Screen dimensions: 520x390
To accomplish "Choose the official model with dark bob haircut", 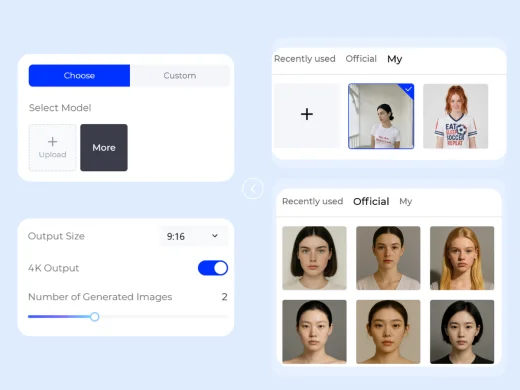I will pos(314,258).
